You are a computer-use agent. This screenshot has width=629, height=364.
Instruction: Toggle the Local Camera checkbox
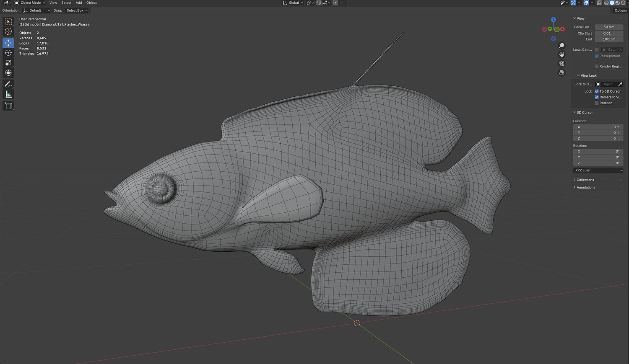pos(597,49)
